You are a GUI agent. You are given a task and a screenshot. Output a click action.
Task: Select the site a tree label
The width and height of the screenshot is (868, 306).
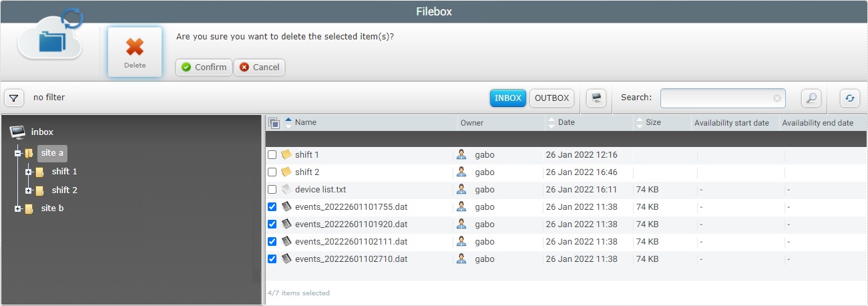52,153
